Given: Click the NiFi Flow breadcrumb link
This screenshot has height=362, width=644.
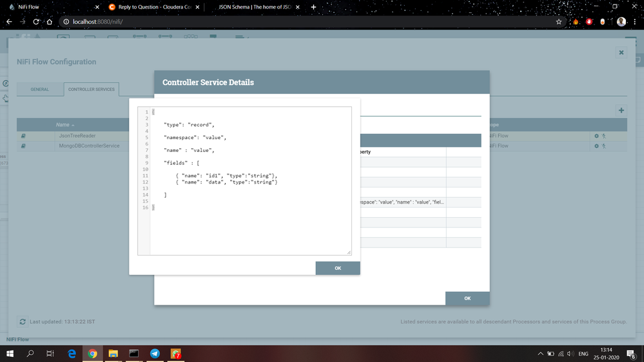Looking at the screenshot, I should coord(17,339).
